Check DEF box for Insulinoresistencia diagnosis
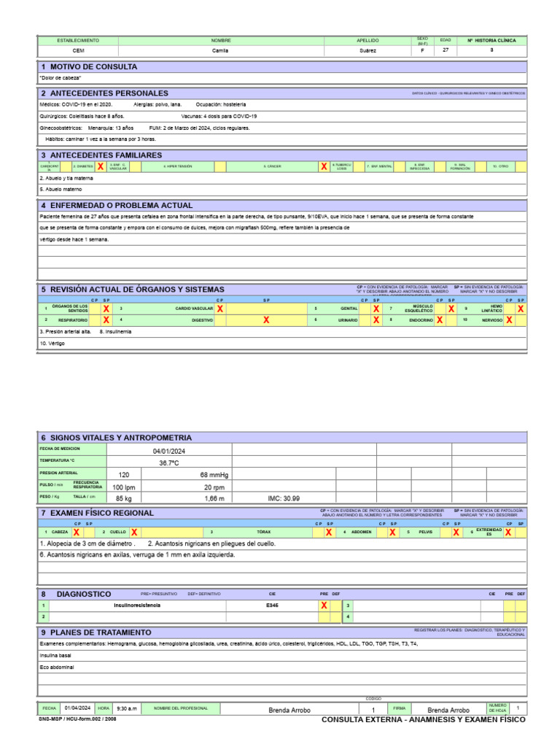 336,605
